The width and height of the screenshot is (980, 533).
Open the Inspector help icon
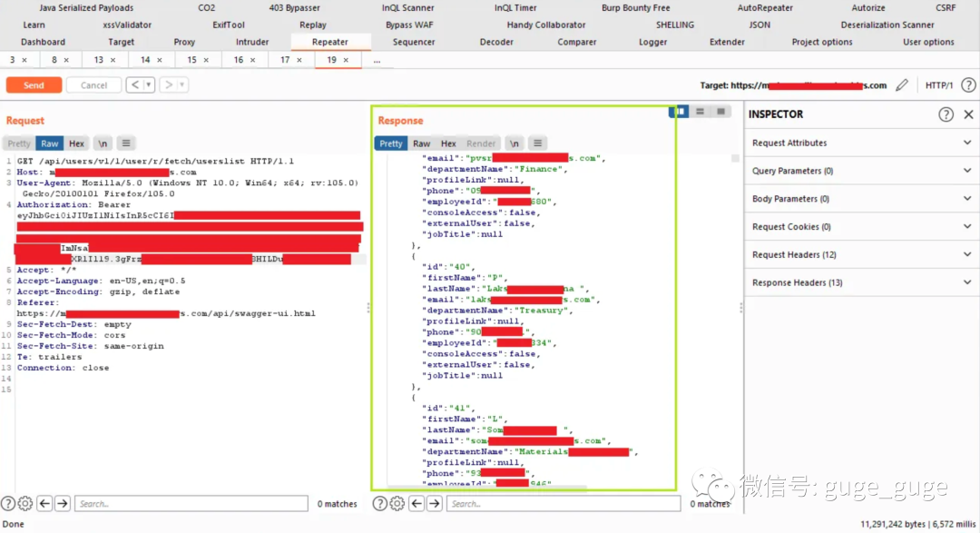click(946, 114)
